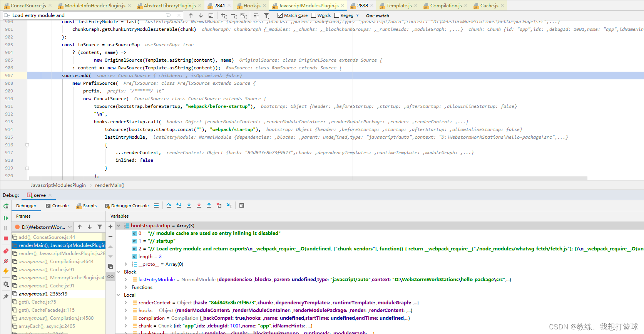Screen dimensions: 644x334
Task: Fold code block at line 916
Action: 27,145
